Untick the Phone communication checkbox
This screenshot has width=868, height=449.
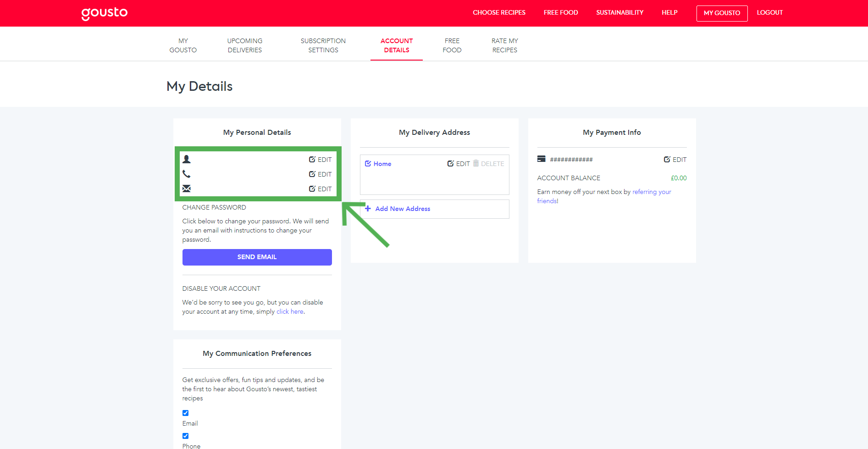click(186, 436)
